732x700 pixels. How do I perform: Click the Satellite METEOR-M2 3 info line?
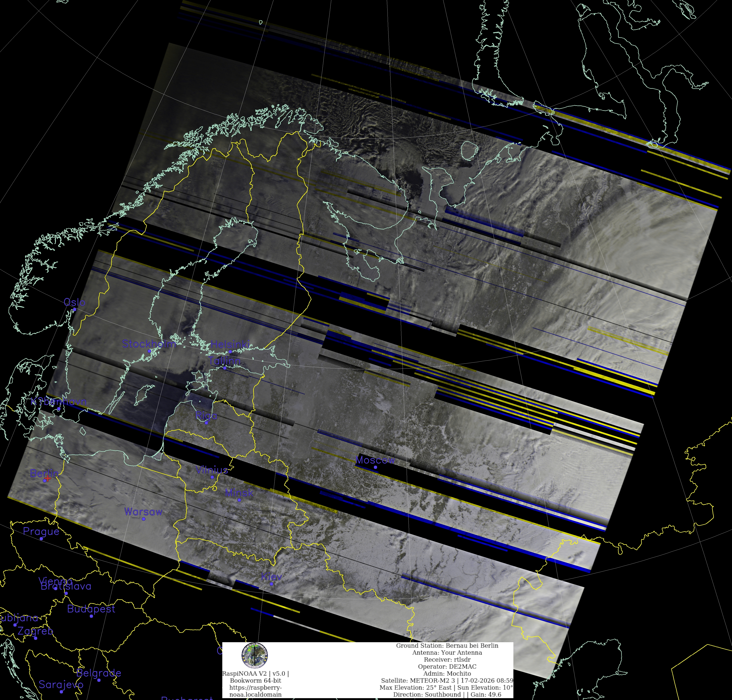(447, 681)
